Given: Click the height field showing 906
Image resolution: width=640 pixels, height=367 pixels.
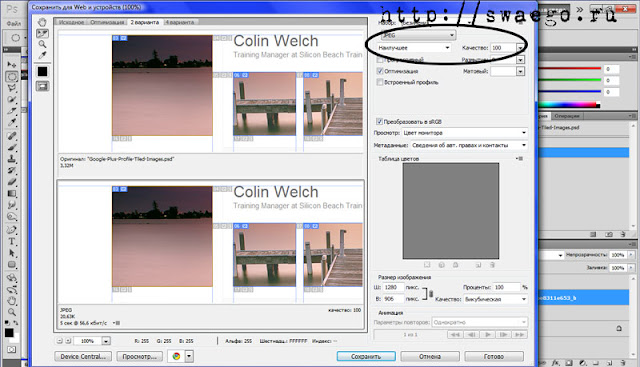Looking at the screenshot, I should coord(393,299).
